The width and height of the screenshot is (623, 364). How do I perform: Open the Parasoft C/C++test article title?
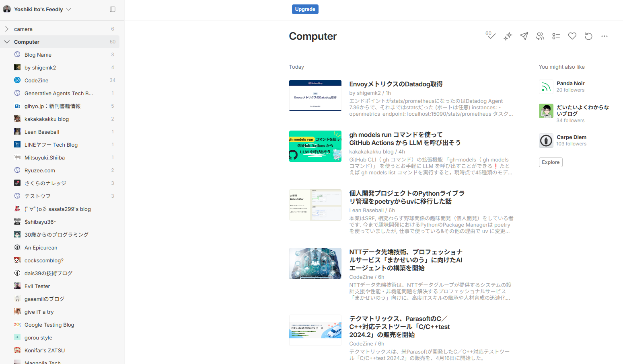point(399,327)
